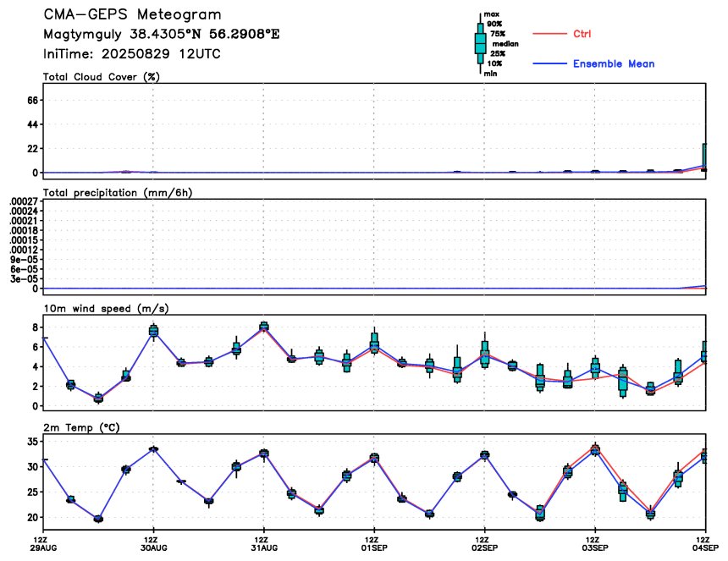728x561 pixels.
Task: Click the 'IniTime: 20250829 12UTC' line
Action: tap(132, 54)
